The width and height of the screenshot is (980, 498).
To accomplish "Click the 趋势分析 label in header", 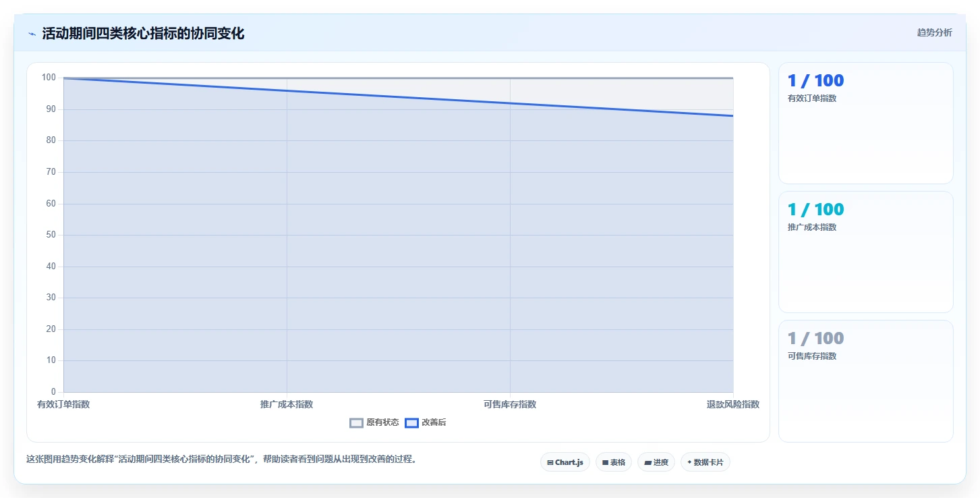I will click(934, 32).
